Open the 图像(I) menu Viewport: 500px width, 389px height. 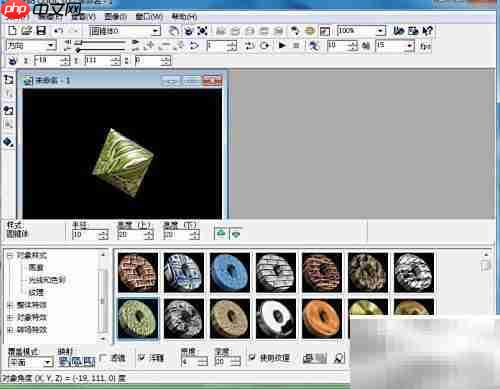pyautogui.click(x=115, y=16)
